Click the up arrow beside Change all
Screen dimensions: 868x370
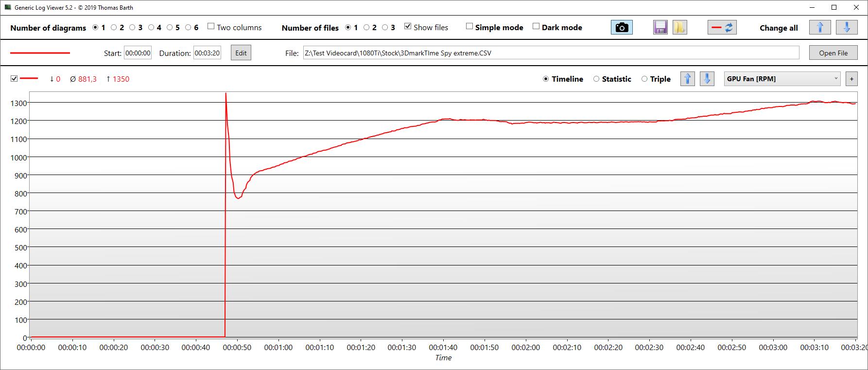coord(820,28)
